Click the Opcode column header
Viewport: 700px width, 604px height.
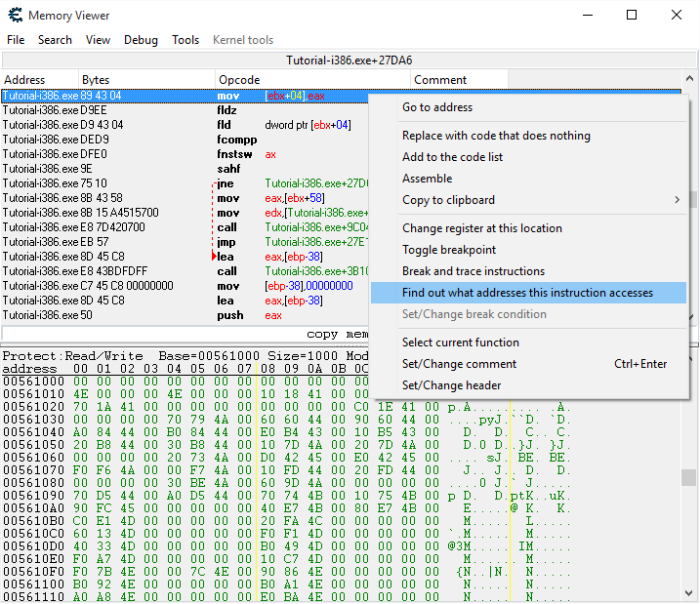(x=239, y=79)
